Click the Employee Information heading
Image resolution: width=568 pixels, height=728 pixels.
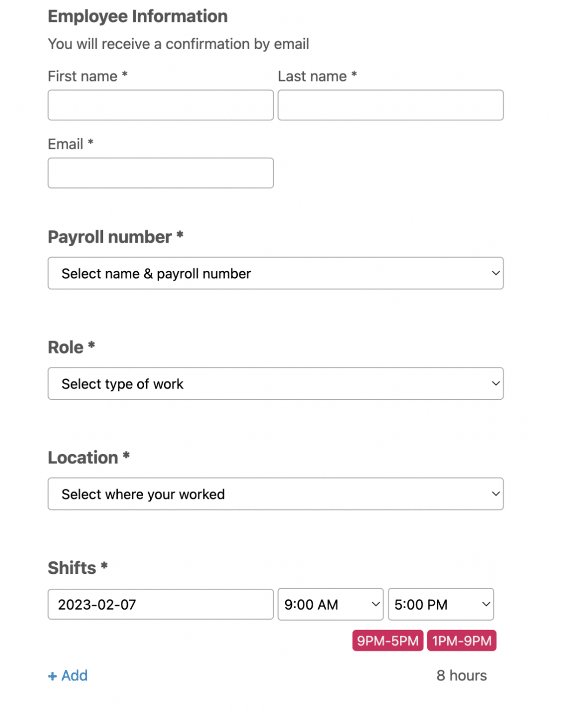pos(138,16)
